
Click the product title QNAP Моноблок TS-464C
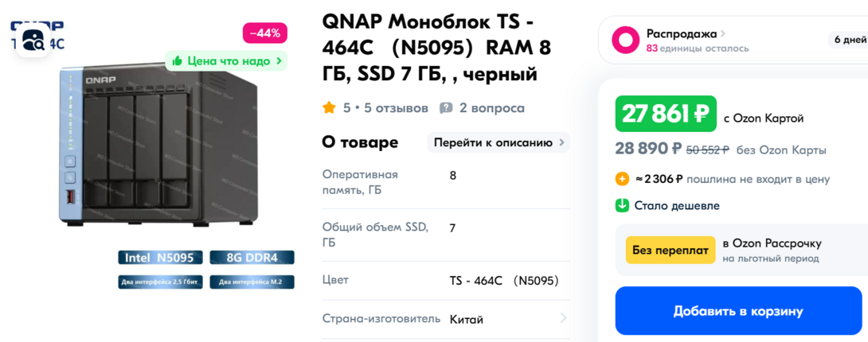pyautogui.click(x=436, y=48)
